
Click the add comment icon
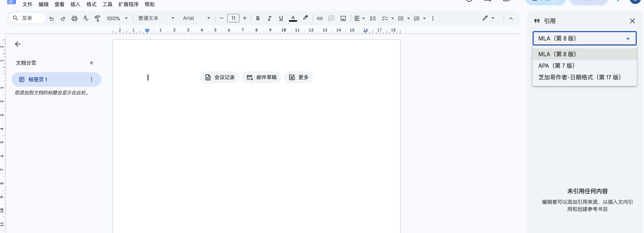[x=331, y=18]
